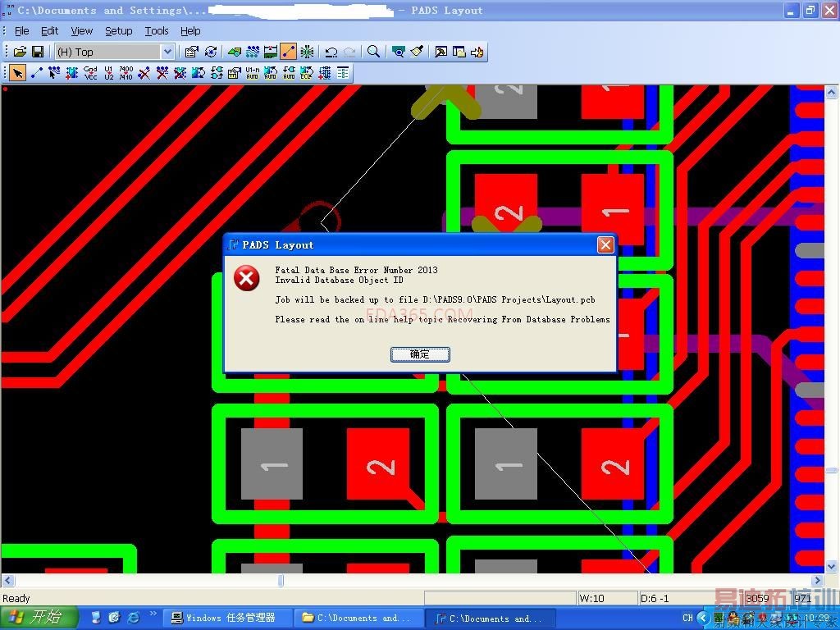The height and width of the screenshot is (630, 840).
Task: Click the horizontal scrollbar thumb
Action: tap(281, 580)
